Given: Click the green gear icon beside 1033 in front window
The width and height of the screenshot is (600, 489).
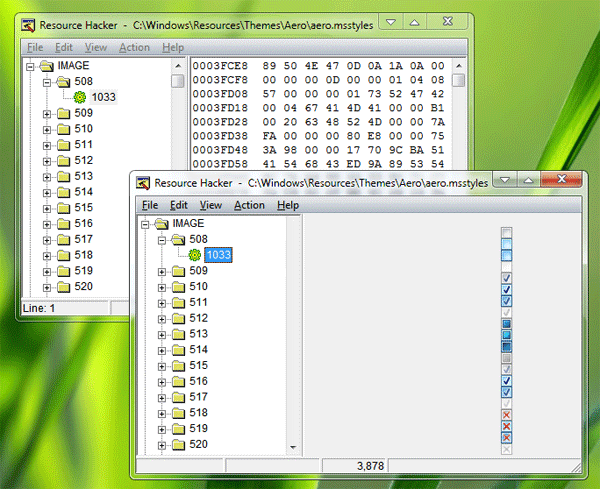Looking at the screenshot, I should coord(195,255).
